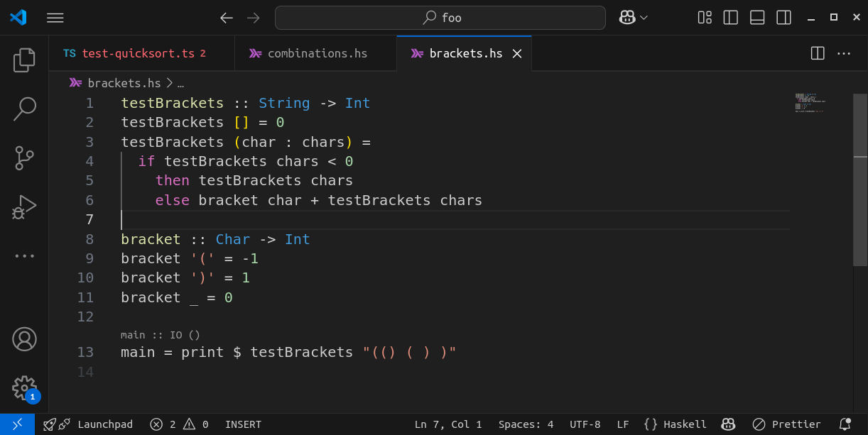
Task: Toggle the secondary side bar
Action: click(x=783, y=18)
